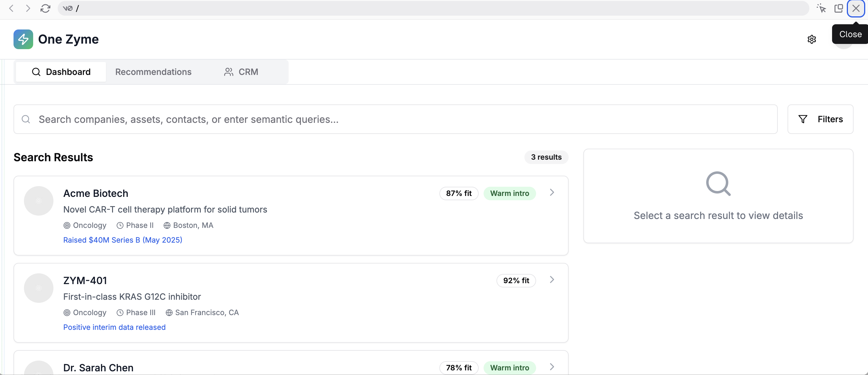This screenshot has height=375, width=868.
Task: Click the Search Results heading
Action: coord(53,157)
